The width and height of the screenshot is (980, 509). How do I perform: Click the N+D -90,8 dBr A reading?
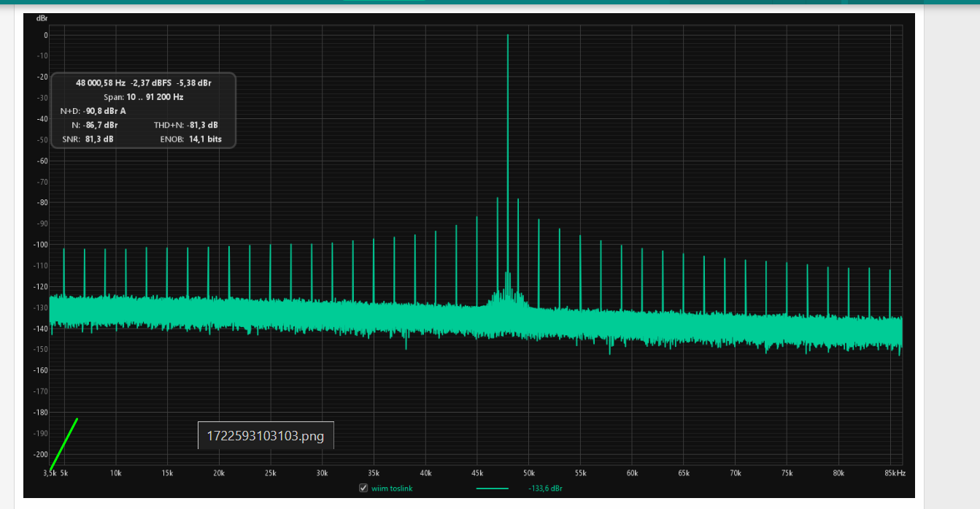coord(93,111)
